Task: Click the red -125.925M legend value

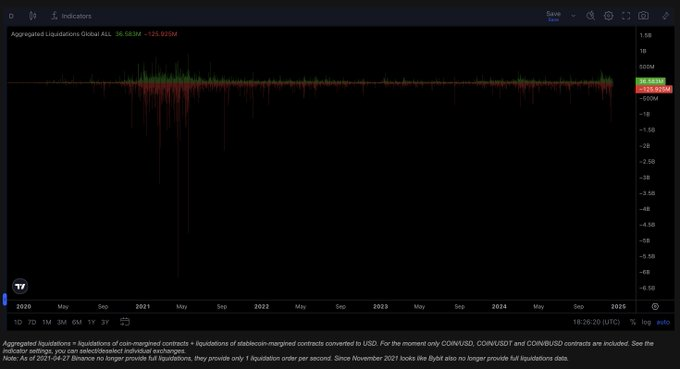Action: pyautogui.click(x=160, y=34)
